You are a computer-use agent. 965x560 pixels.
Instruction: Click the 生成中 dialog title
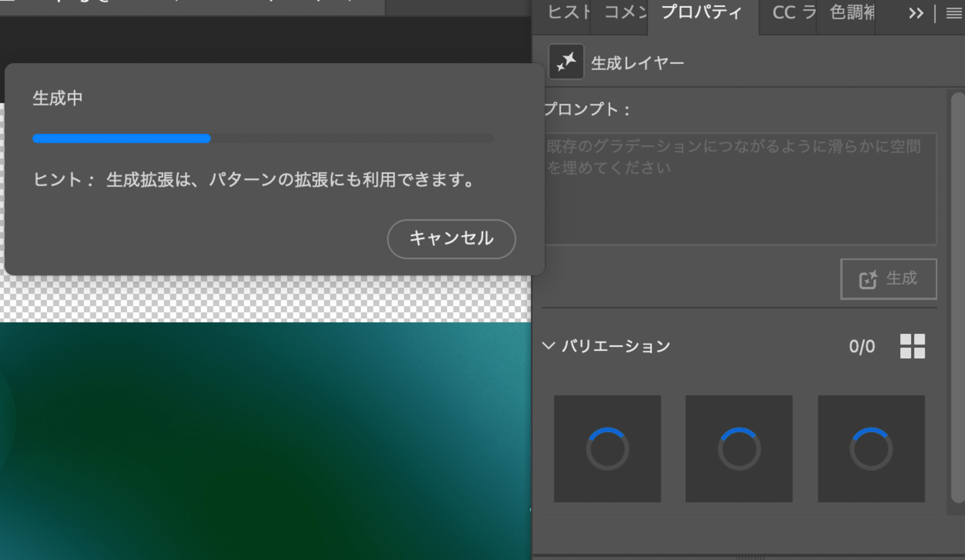[x=57, y=98]
